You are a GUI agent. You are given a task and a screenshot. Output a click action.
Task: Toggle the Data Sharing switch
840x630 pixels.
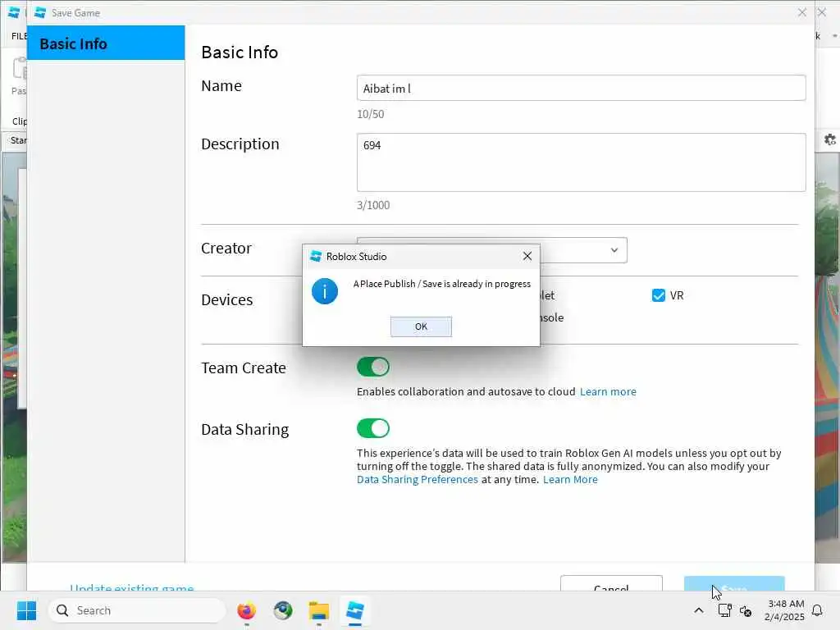click(x=373, y=428)
